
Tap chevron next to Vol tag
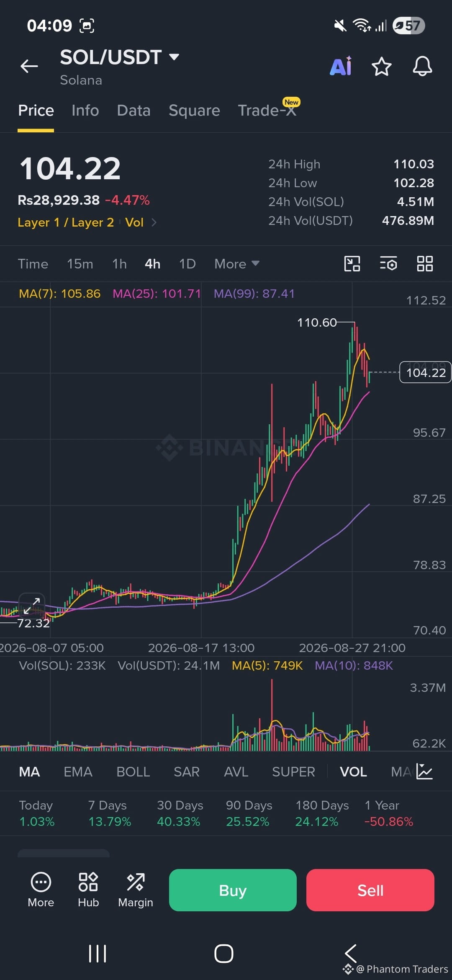point(154,222)
